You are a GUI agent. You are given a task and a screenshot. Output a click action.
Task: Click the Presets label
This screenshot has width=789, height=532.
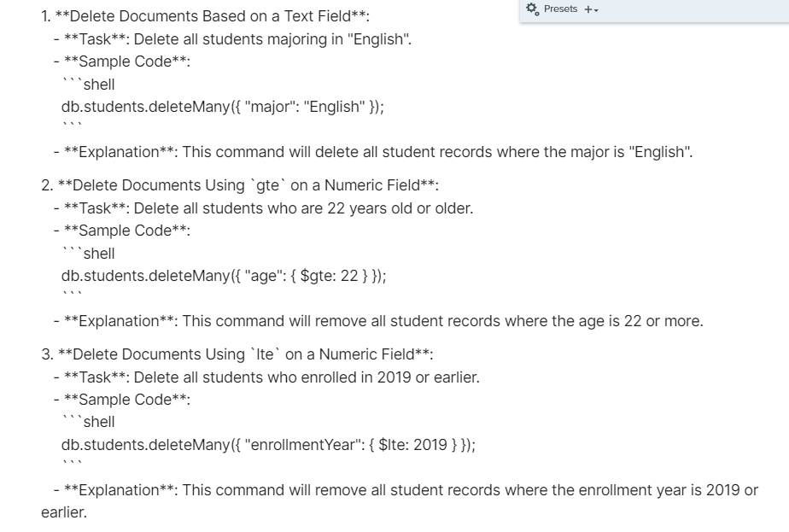click(559, 9)
